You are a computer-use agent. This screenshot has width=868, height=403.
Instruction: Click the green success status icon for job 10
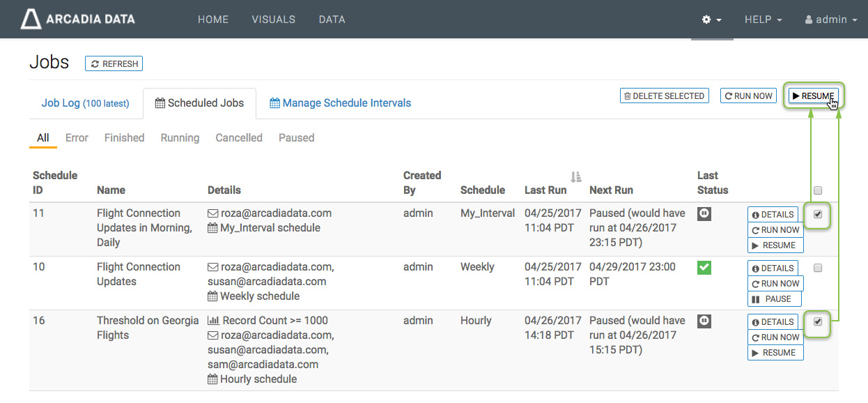tap(704, 268)
